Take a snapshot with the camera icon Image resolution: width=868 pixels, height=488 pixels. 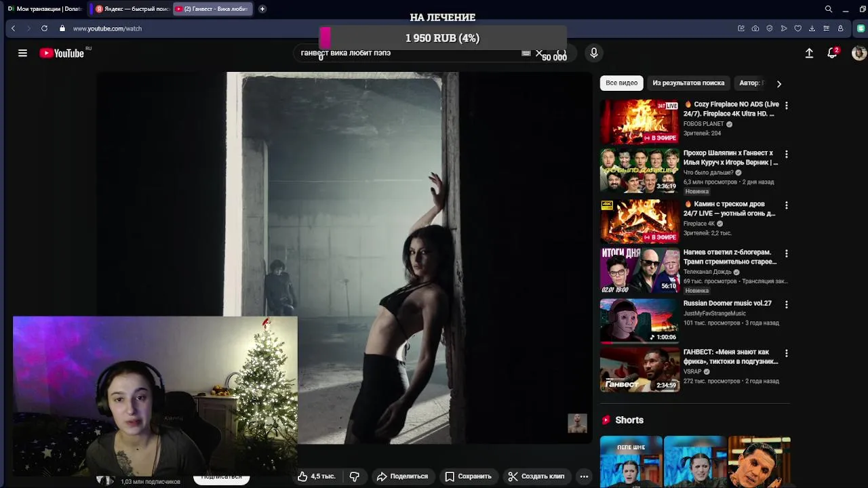pos(755,28)
